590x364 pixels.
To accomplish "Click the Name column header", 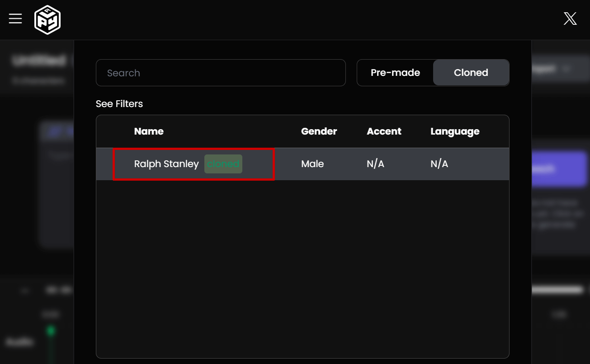I will [x=149, y=131].
